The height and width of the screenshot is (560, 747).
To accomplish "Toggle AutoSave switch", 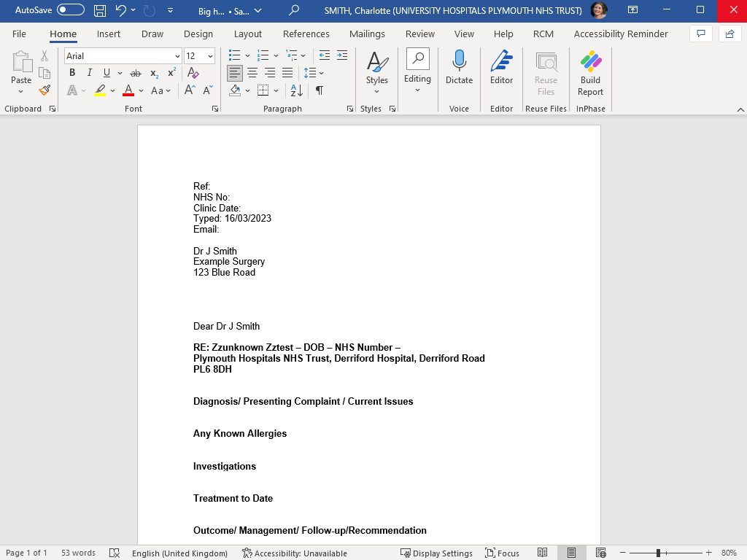I will point(71,10).
